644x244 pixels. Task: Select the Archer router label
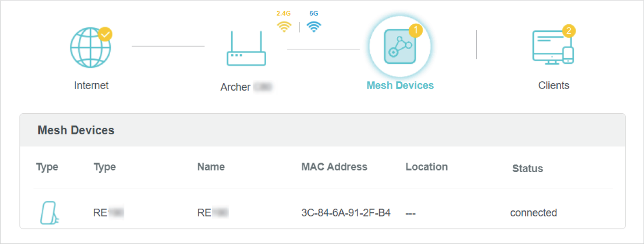point(246,87)
